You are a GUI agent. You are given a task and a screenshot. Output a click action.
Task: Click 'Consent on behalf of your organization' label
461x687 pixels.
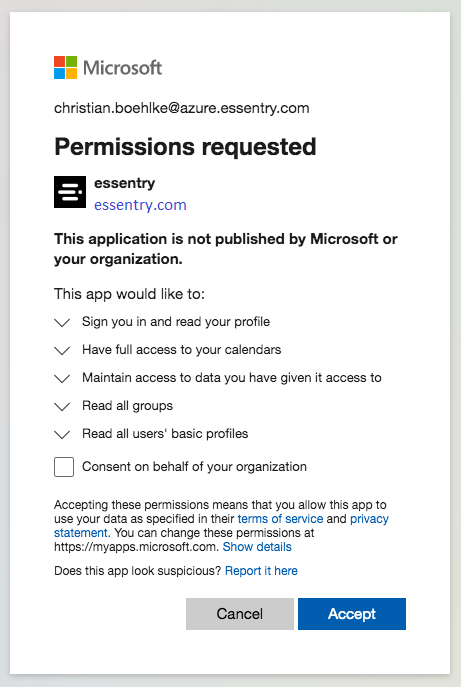(x=194, y=467)
